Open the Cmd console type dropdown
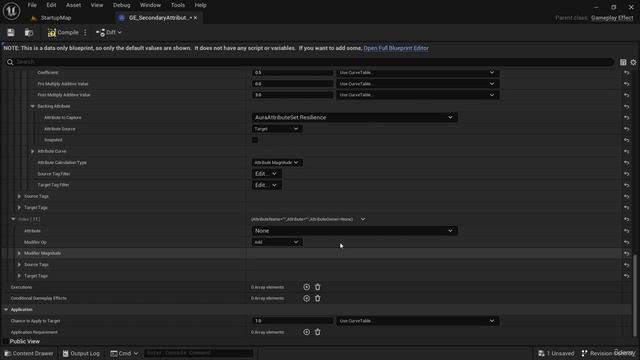Viewport: 640px width, 360px height. [x=124, y=353]
